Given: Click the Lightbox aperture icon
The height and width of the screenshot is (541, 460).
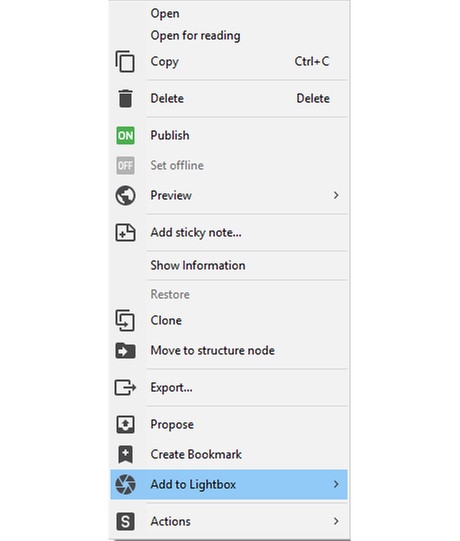Looking at the screenshot, I should [x=125, y=484].
